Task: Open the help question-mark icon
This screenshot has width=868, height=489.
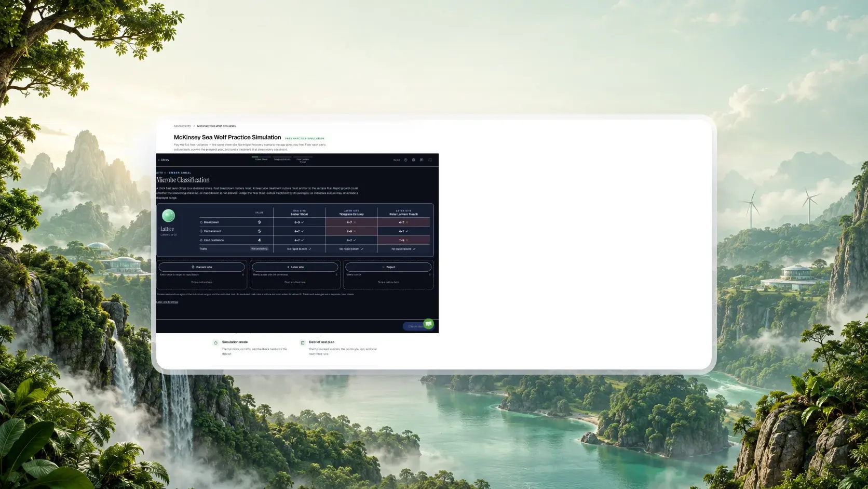Action: (x=405, y=160)
